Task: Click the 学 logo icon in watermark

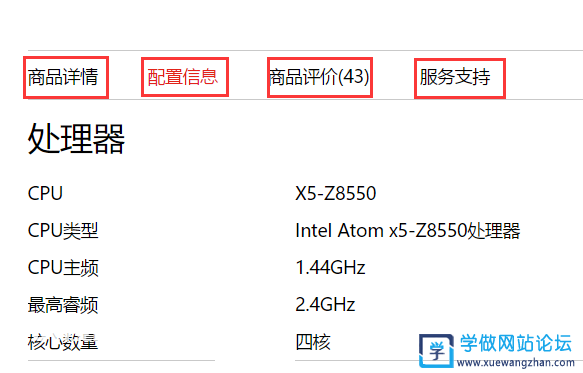Action: point(437,350)
